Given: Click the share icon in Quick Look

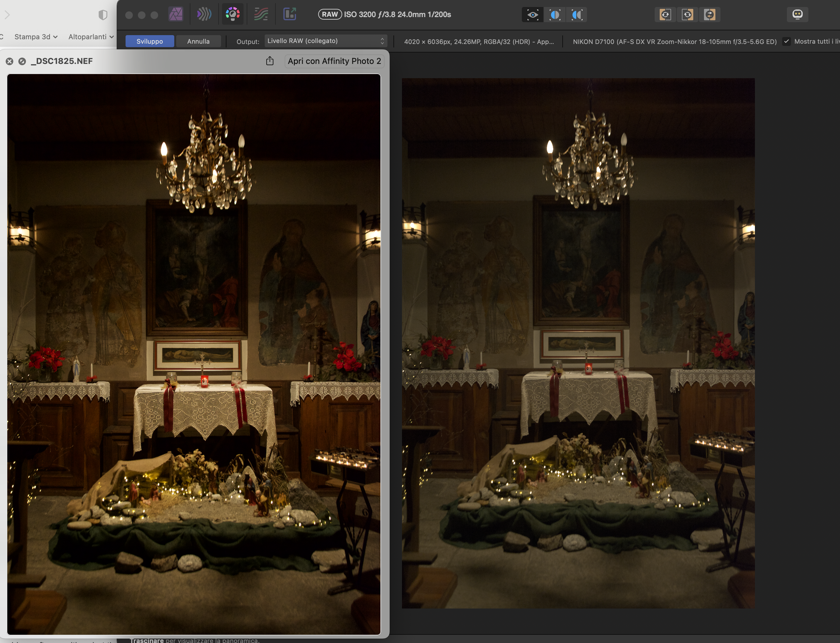Looking at the screenshot, I should [270, 61].
